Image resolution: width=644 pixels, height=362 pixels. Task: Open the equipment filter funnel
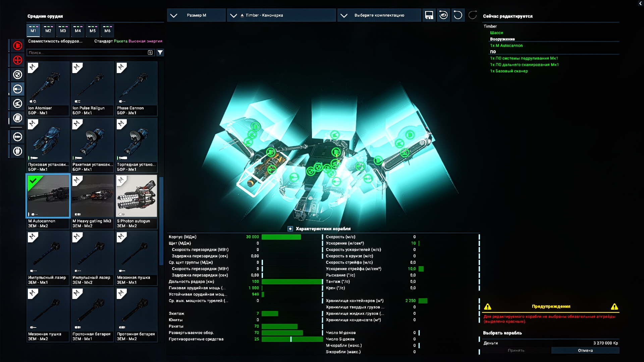point(160,53)
